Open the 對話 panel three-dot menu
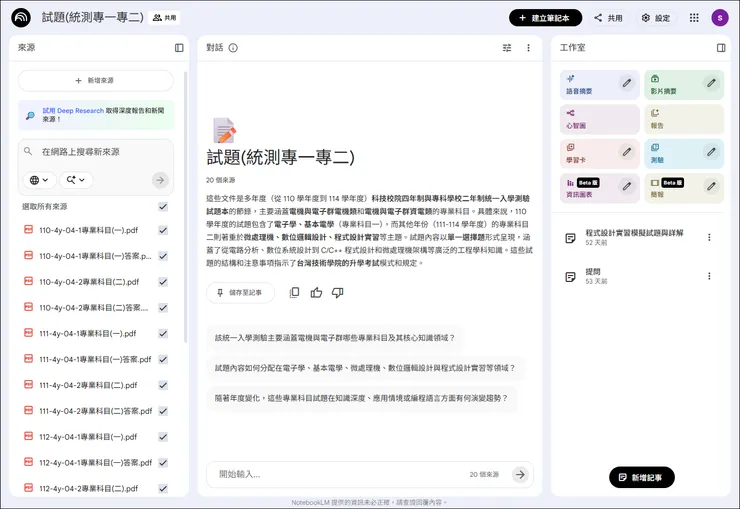The image size is (740, 509). coord(528,48)
